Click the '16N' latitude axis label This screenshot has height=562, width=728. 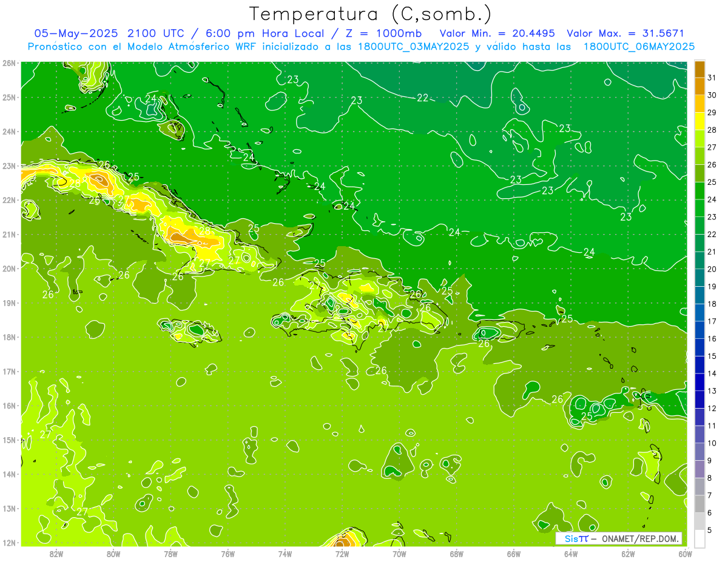tap(8, 406)
